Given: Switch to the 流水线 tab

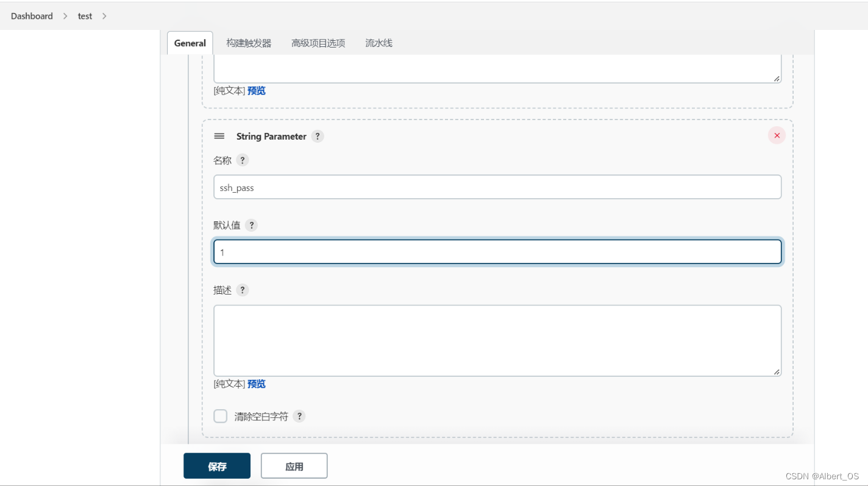Looking at the screenshot, I should point(379,43).
